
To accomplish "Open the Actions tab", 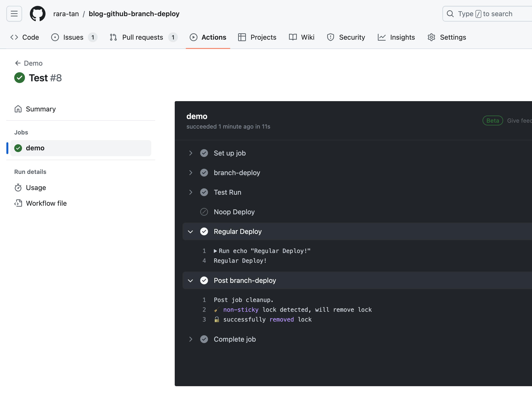I will (x=208, y=37).
